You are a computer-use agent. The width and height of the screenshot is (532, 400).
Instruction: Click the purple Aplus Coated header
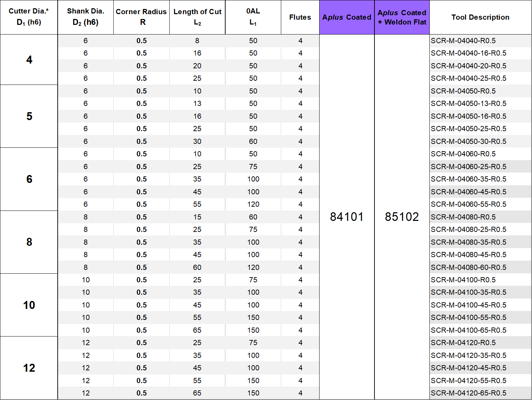[346, 17]
